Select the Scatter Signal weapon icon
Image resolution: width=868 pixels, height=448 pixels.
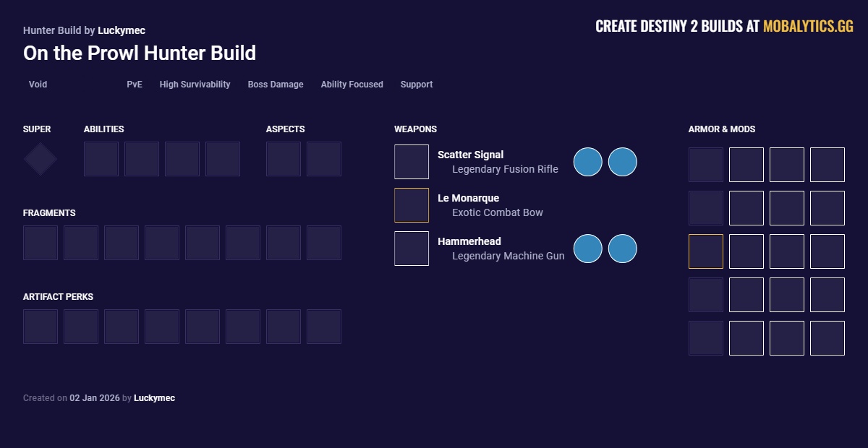click(412, 162)
